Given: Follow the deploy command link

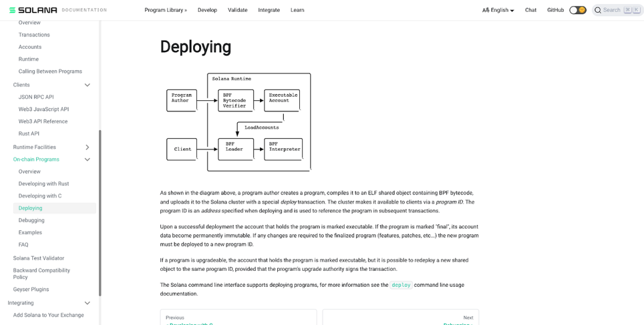Looking at the screenshot, I should (x=401, y=284).
